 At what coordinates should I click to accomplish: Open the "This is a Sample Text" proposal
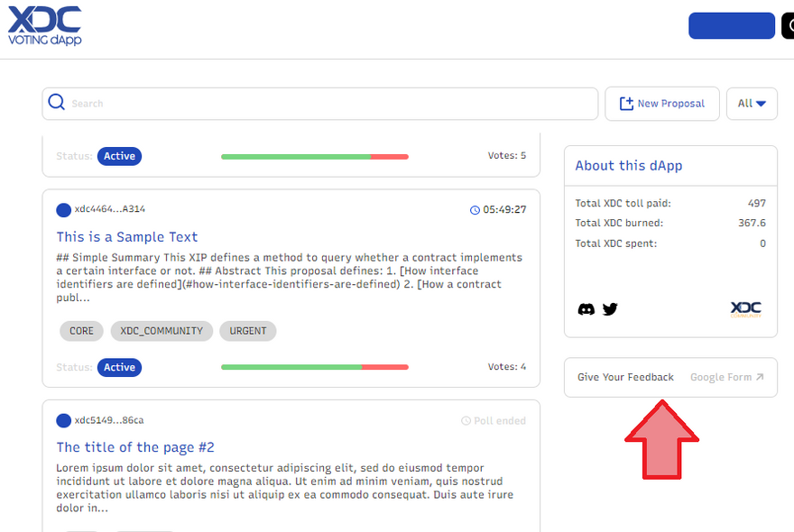point(127,237)
